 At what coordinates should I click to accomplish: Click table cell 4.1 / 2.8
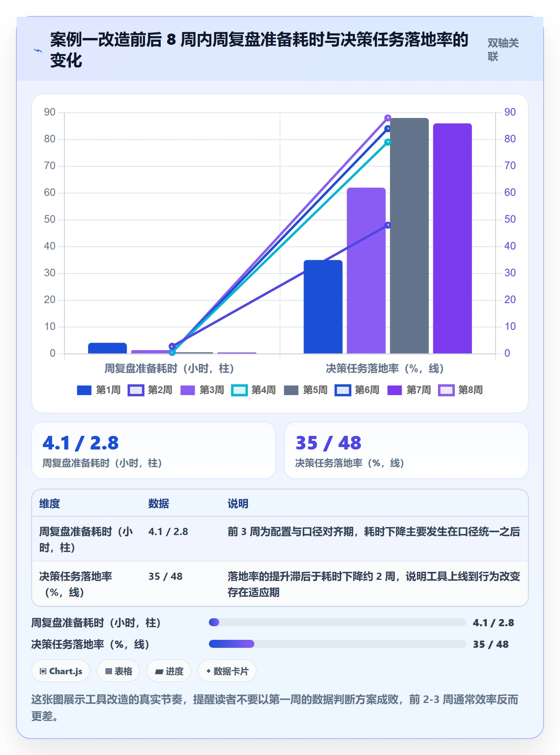(168, 531)
